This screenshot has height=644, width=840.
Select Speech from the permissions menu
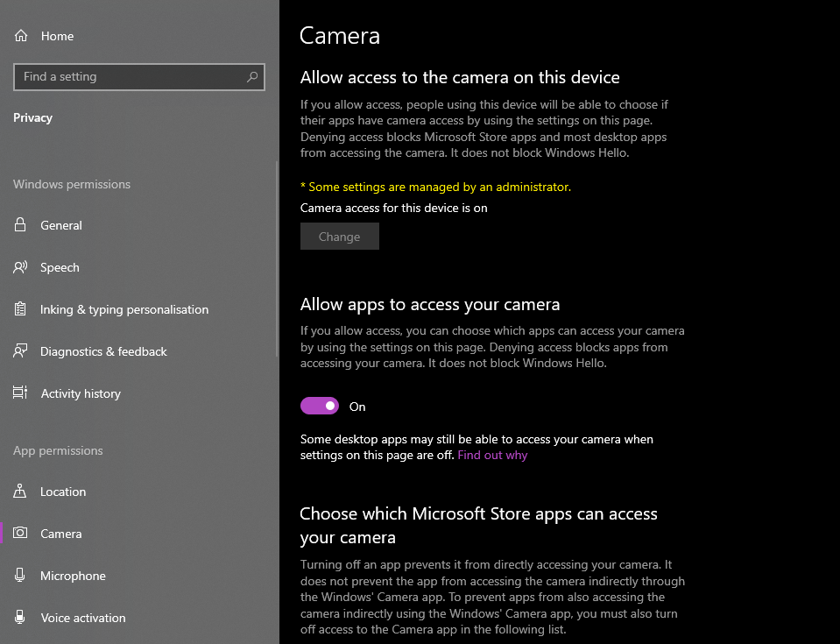coord(60,267)
